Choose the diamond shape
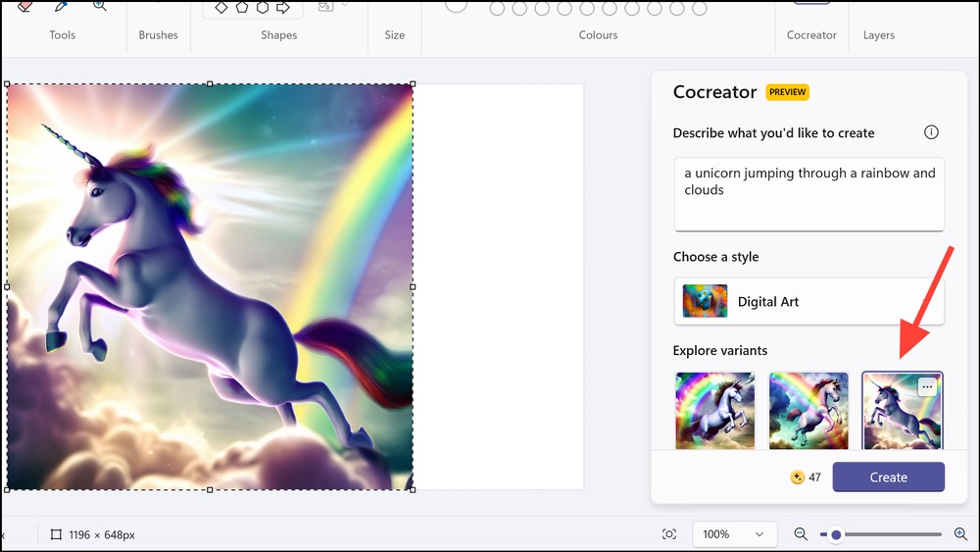Viewport: 980px width, 552px height. 221,8
